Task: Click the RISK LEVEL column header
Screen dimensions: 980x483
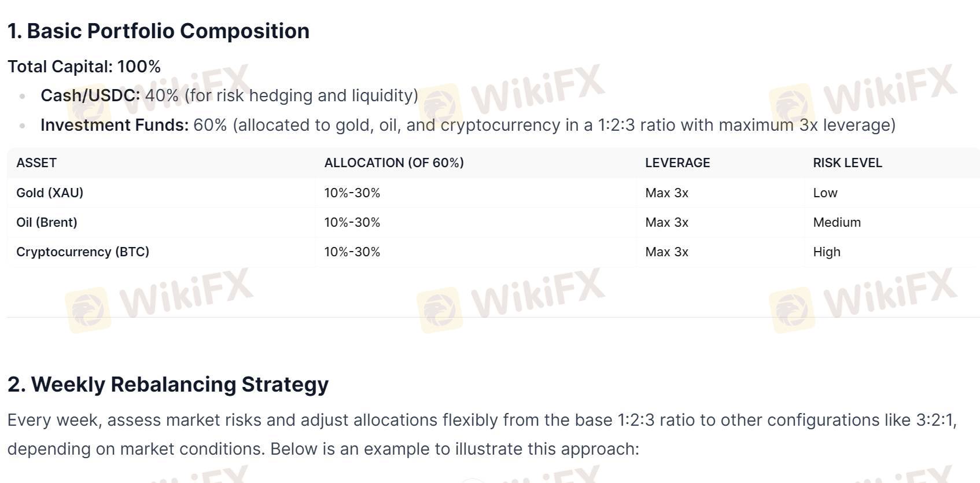Action: 848,163
